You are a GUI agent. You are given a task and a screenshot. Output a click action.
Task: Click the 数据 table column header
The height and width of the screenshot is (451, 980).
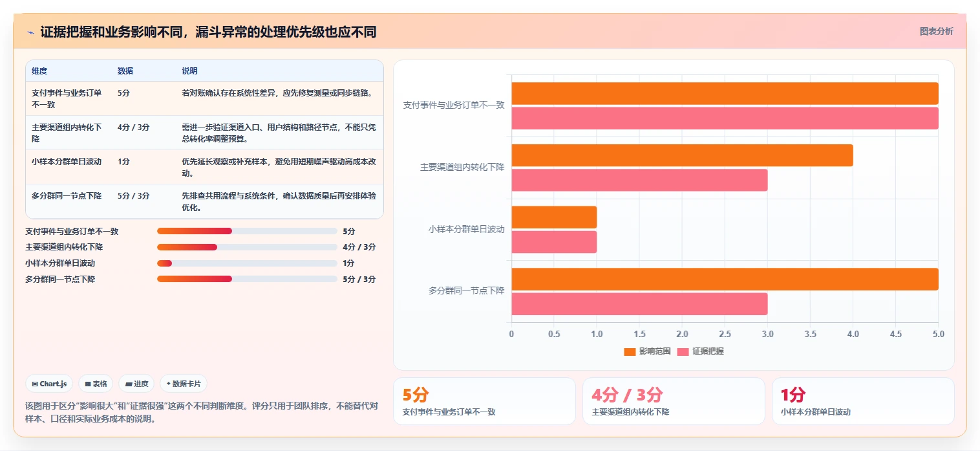click(x=125, y=71)
